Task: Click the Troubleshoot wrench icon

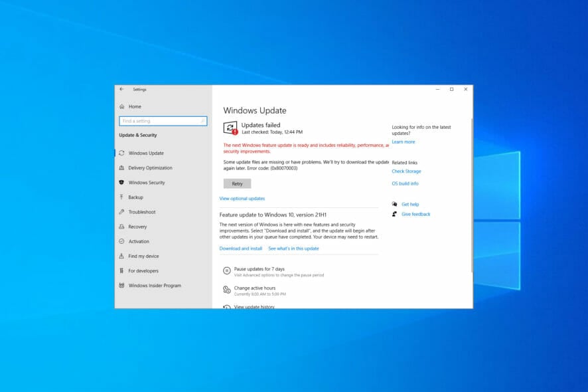Action: click(x=121, y=212)
